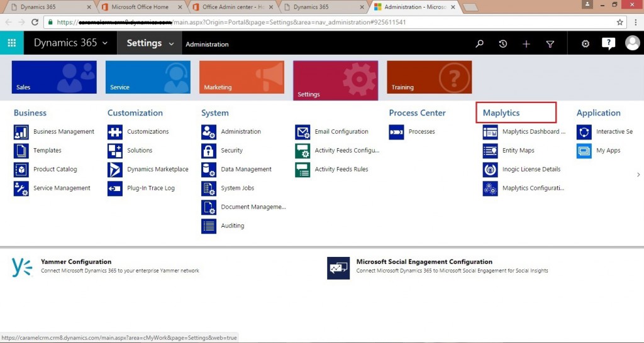Expand the Settings navigation dropdown
644x343 pixels.
[171, 43]
